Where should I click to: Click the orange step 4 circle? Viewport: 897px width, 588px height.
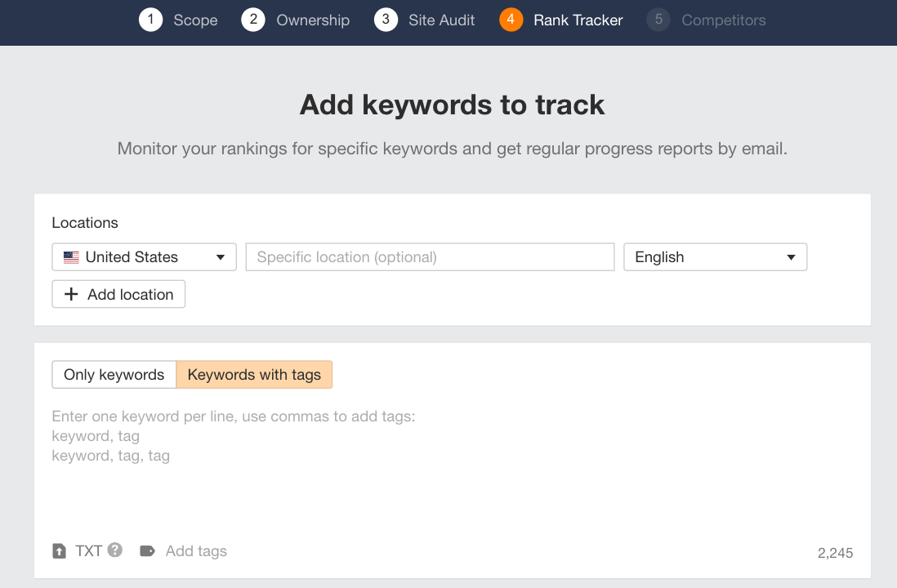(x=511, y=20)
